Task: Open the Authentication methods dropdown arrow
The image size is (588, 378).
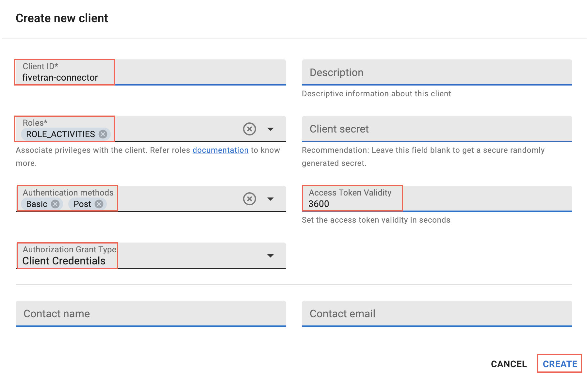Action: pos(270,199)
